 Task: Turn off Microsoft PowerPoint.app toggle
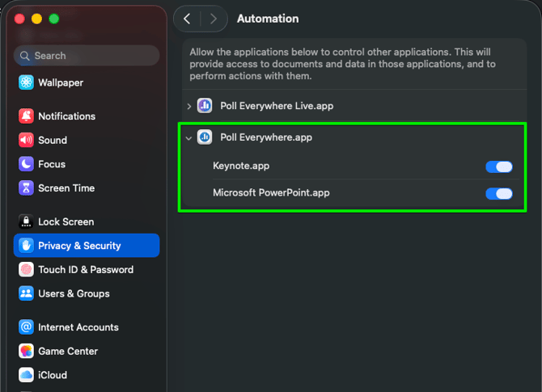tap(499, 193)
